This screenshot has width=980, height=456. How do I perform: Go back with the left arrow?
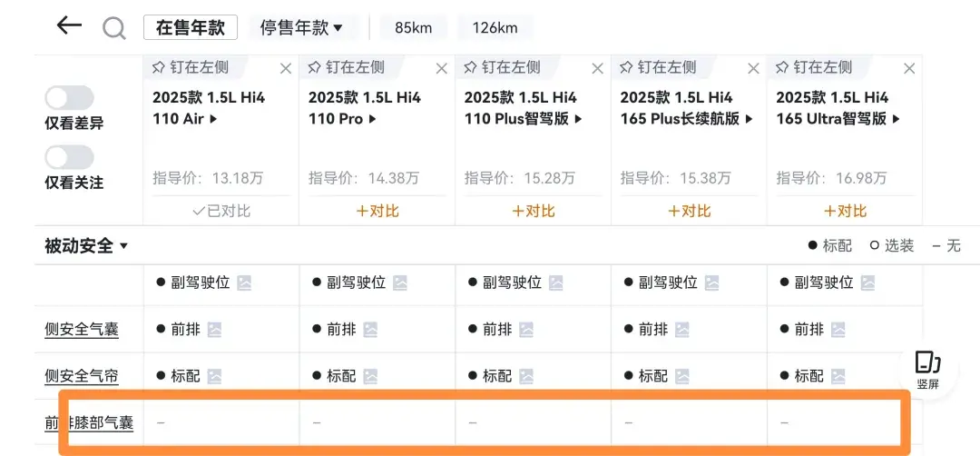[x=69, y=25]
